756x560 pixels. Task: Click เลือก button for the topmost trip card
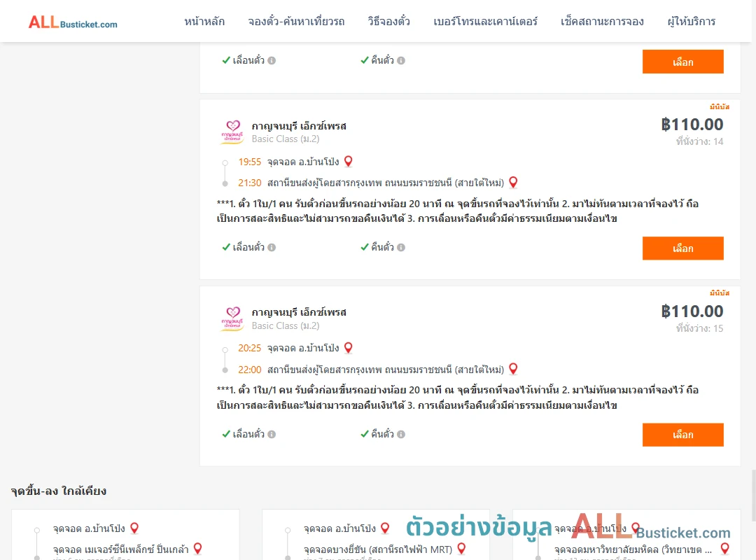(682, 62)
